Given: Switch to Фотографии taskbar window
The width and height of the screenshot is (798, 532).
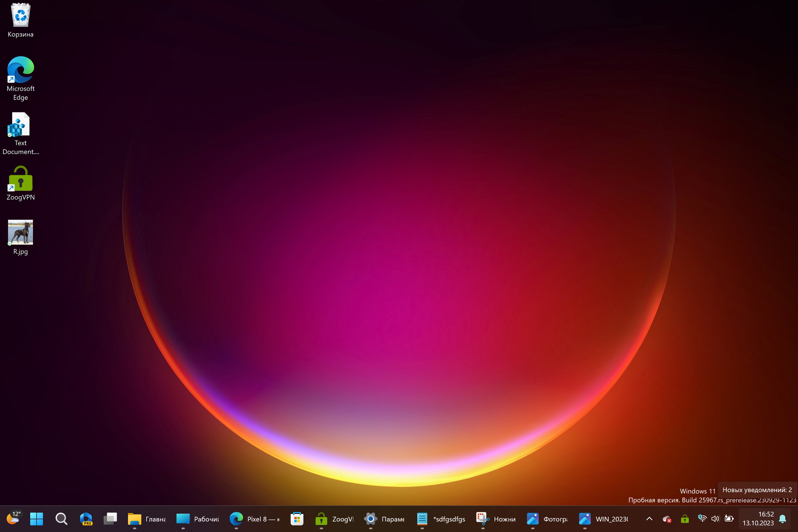Looking at the screenshot, I should pyautogui.click(x=547, y=519).
